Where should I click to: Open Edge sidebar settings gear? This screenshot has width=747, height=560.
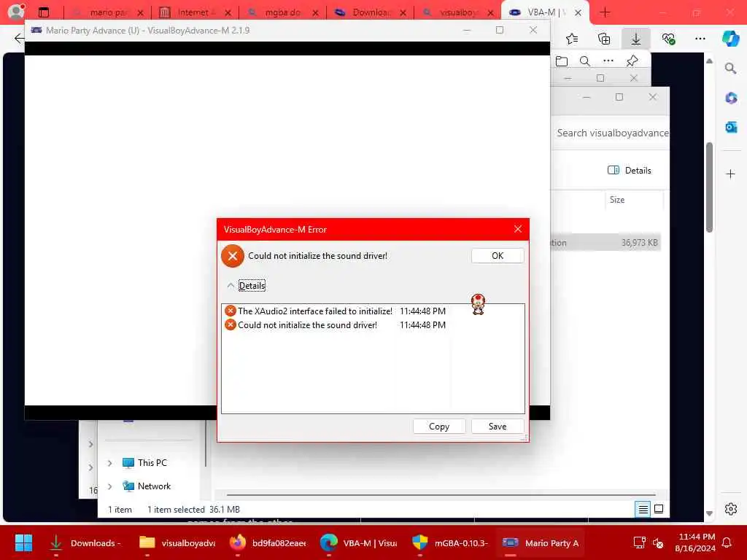(x=730, y=509)
